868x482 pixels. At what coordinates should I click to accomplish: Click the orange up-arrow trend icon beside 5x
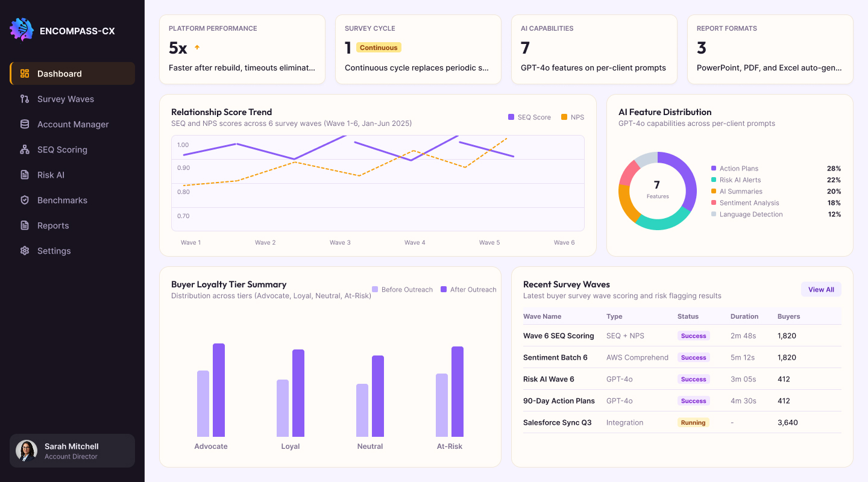(197, 47)
